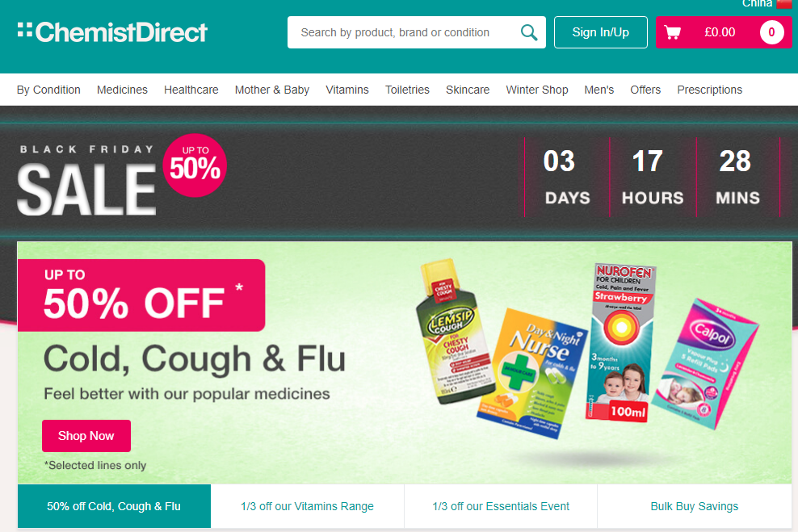Viewport: 798px width, 532px height.
Task: Click the Day & Night Nurse box
Action: (x=531, y=373)
